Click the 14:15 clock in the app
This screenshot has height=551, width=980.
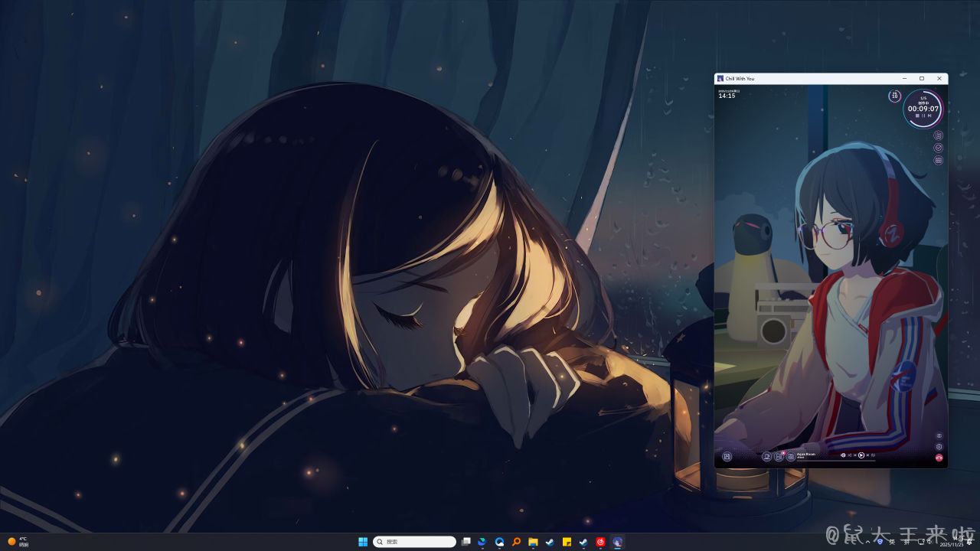(727, 96)
